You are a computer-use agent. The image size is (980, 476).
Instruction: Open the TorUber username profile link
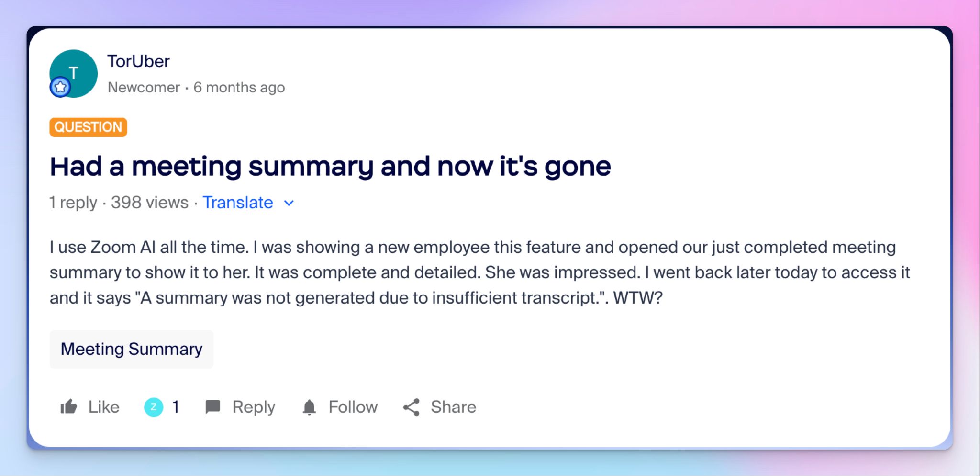click(139, 61)
